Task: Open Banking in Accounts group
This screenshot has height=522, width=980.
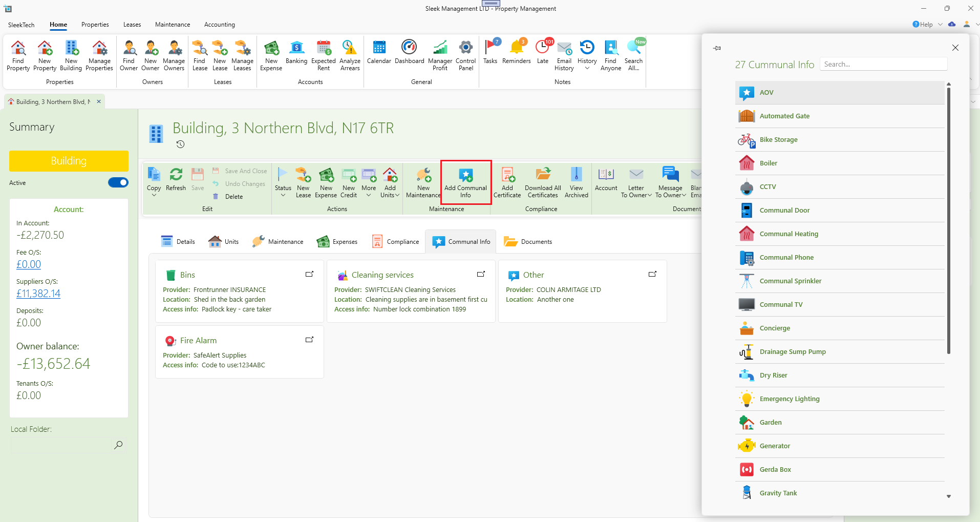Action: (x=296, y=52)
